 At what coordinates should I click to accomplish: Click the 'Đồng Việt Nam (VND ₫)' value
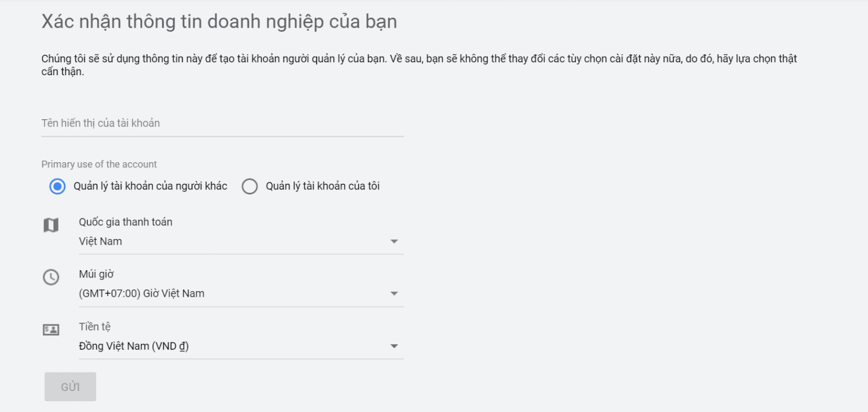pyautogui.click(x=134, y=346)
